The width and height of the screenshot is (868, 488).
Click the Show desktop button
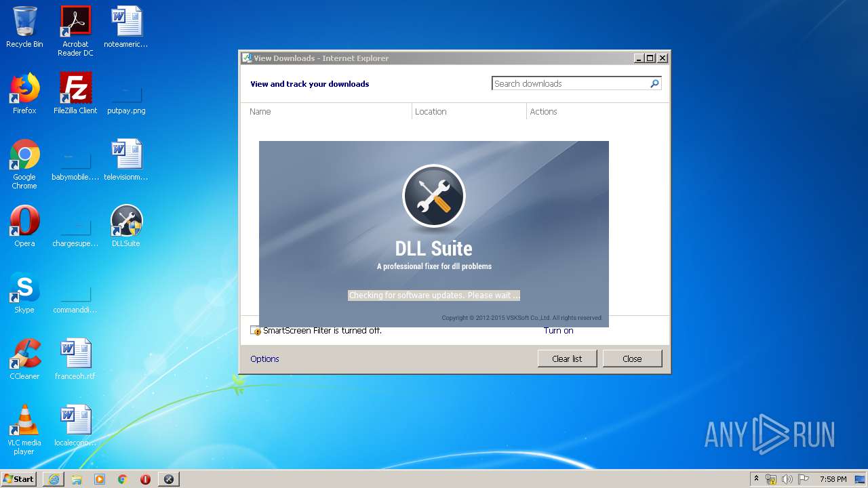point(861,479)
